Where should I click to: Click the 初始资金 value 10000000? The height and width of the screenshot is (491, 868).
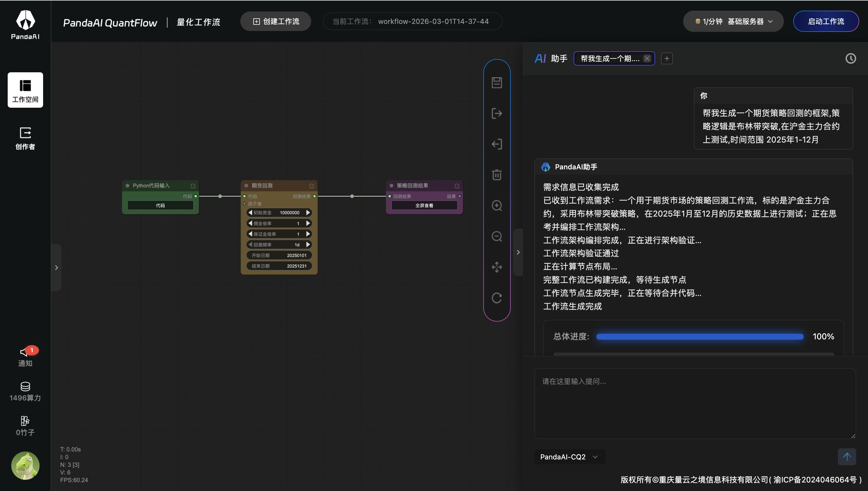[289, 213]
